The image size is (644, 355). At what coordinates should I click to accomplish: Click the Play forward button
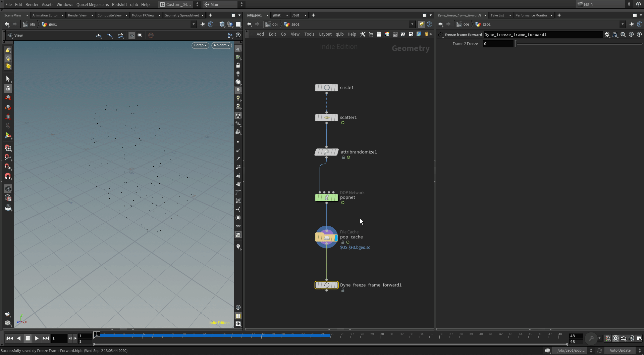coord(37,338)
